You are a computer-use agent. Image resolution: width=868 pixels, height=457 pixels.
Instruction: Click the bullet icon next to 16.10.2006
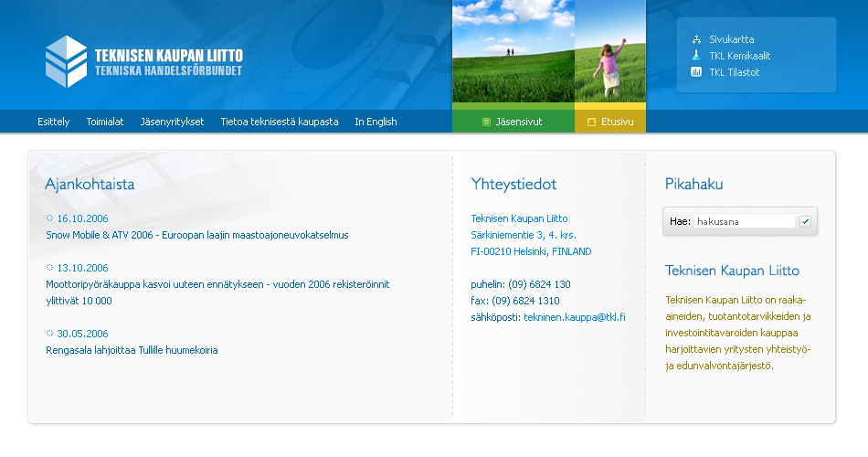pyautogui.click(x=50, y=218)
